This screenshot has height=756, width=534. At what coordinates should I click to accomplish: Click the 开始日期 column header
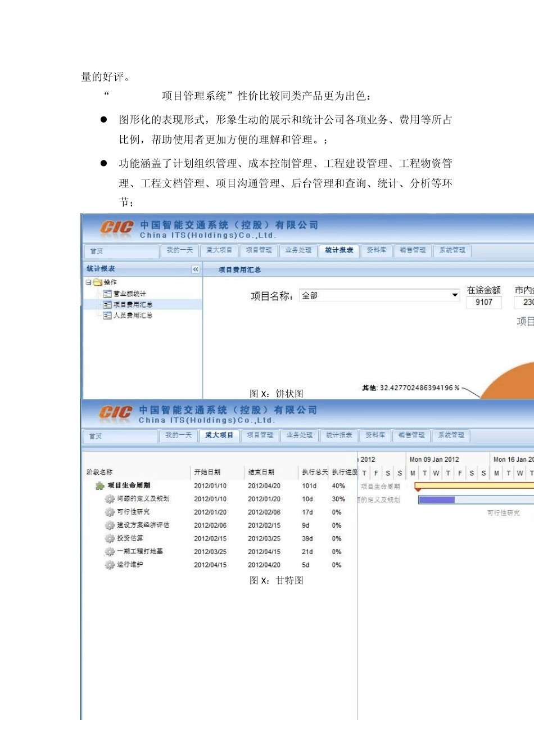click(207, 472)
